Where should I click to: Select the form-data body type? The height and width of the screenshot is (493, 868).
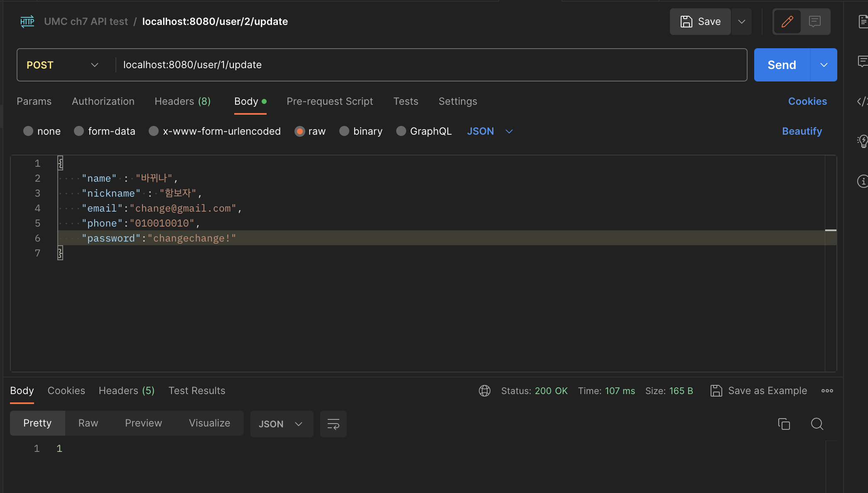pyautogui.click(x=79, y=131)
